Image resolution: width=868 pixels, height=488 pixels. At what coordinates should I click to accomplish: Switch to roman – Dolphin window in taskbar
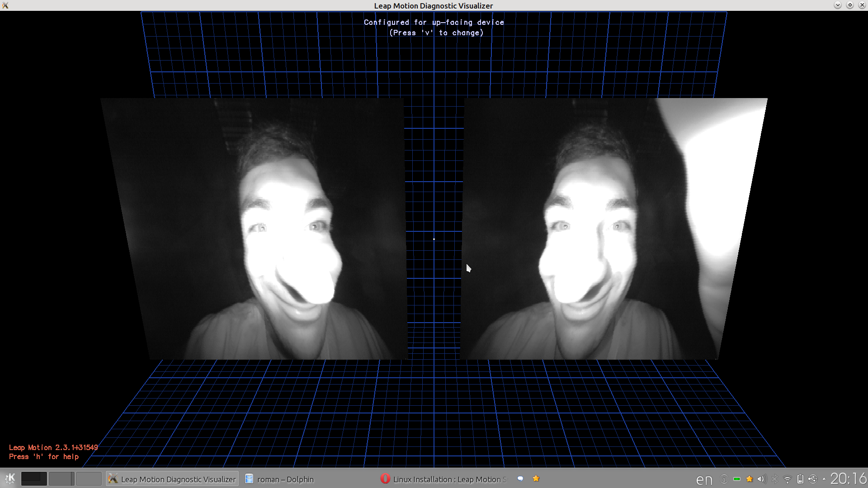(308, 479)
